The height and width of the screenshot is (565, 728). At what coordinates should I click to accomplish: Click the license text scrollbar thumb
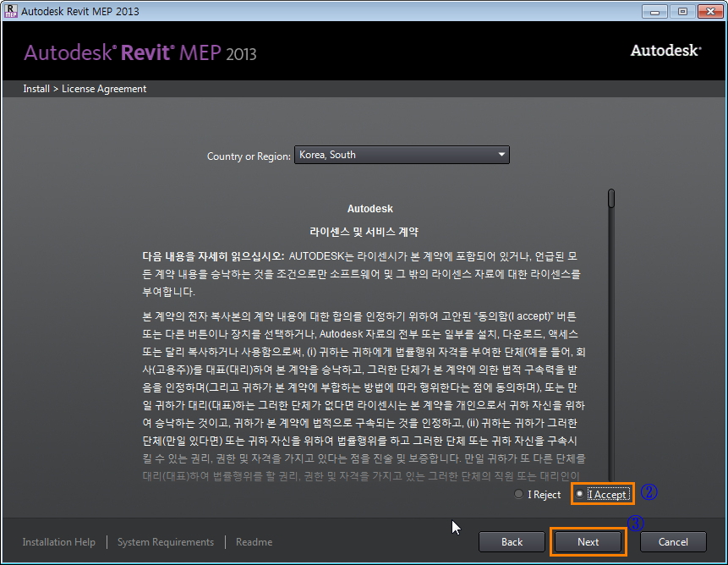point(610,199)
